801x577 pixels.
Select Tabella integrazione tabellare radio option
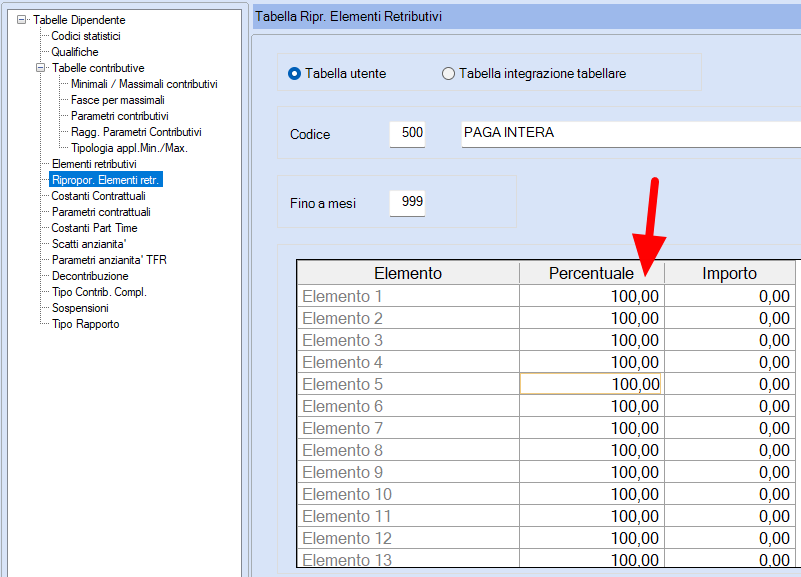[448, 74]
